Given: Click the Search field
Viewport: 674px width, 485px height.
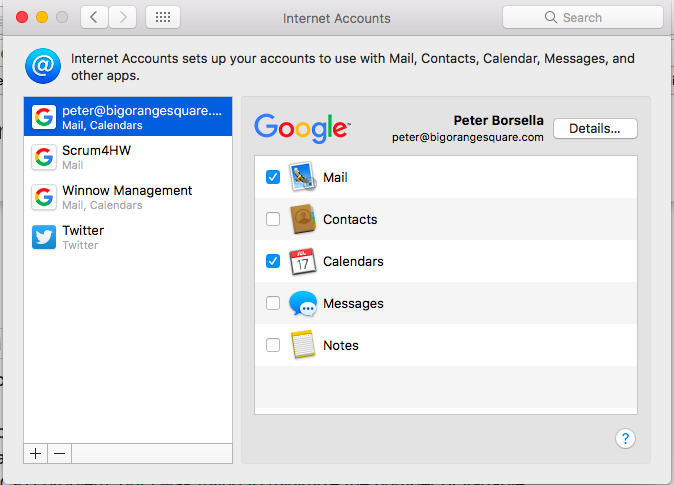Looking at the screenshot, I should tap(582, 17).
